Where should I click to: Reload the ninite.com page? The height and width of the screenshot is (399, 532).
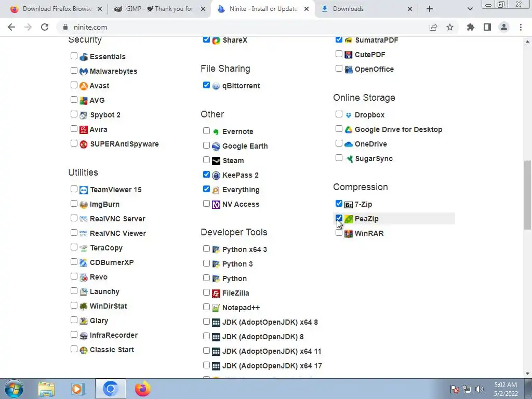pos(45,27)
